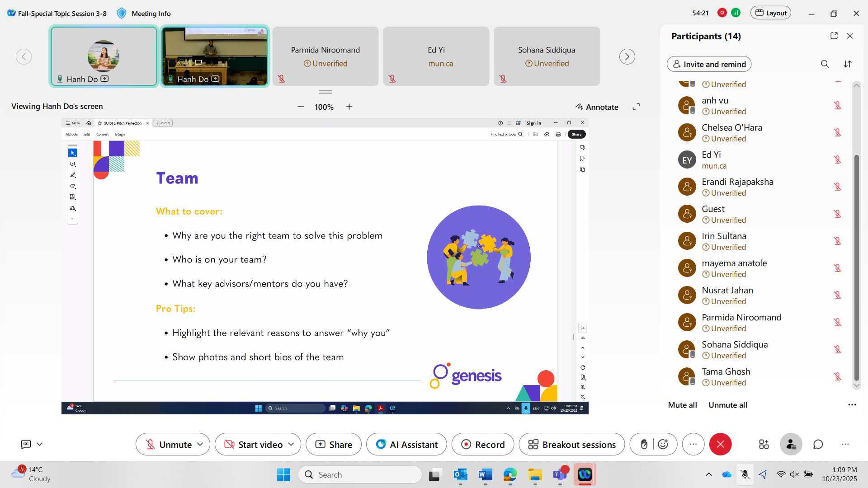Open the emoji reactions icon

point(663,445)
